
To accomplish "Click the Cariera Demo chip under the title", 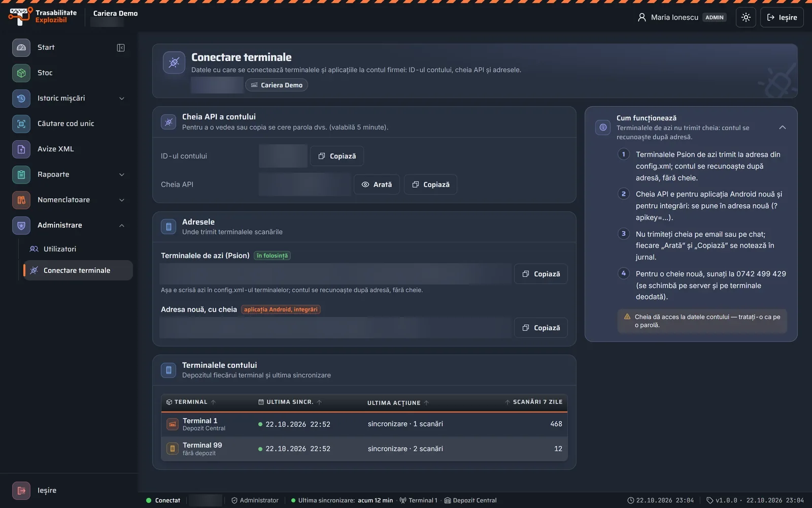I will coord(277,85).
